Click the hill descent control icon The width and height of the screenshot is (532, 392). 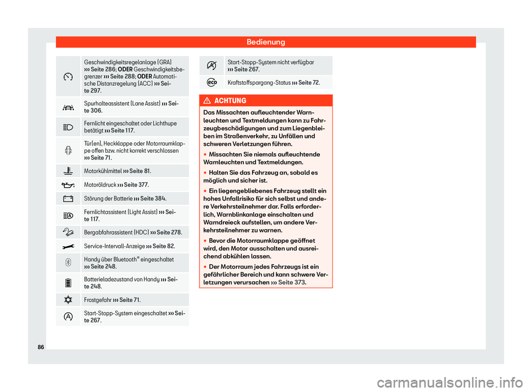(x=68, y=233)
